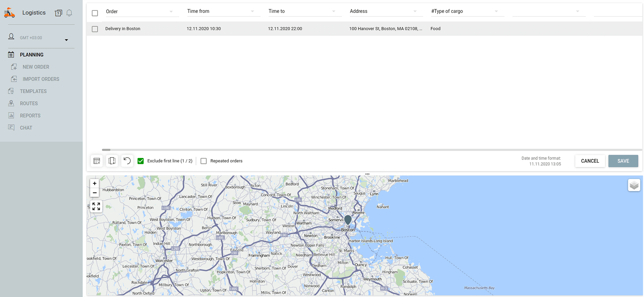Click the undo arrow icon
Screen dimensions: 644x297
pyautogui.click(x=127, y=161)
